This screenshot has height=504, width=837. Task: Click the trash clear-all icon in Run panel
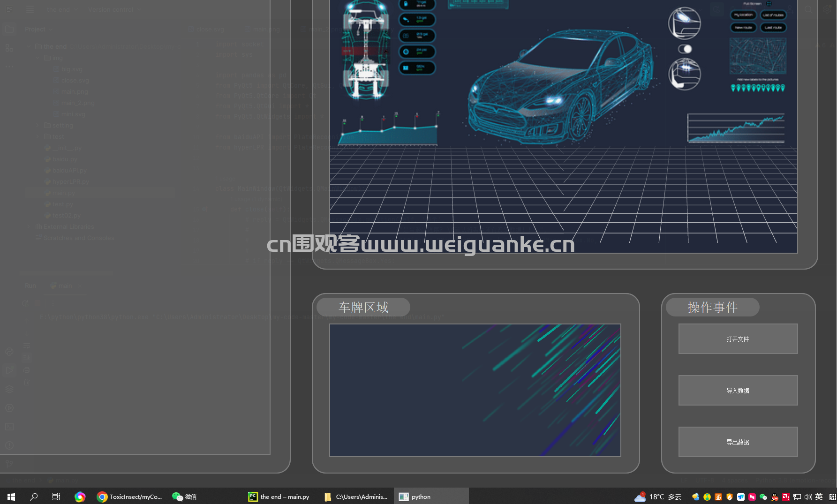tap(27, 382)
